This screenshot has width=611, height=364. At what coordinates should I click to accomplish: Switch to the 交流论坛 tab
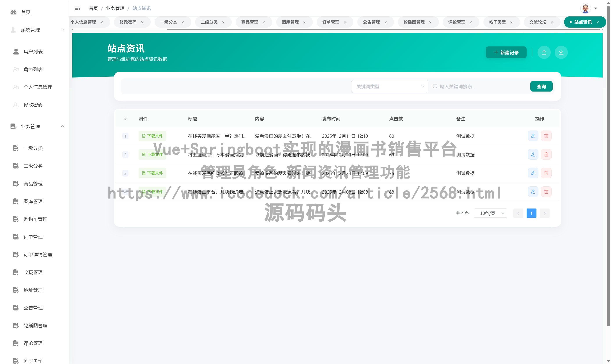click(538, 22)
